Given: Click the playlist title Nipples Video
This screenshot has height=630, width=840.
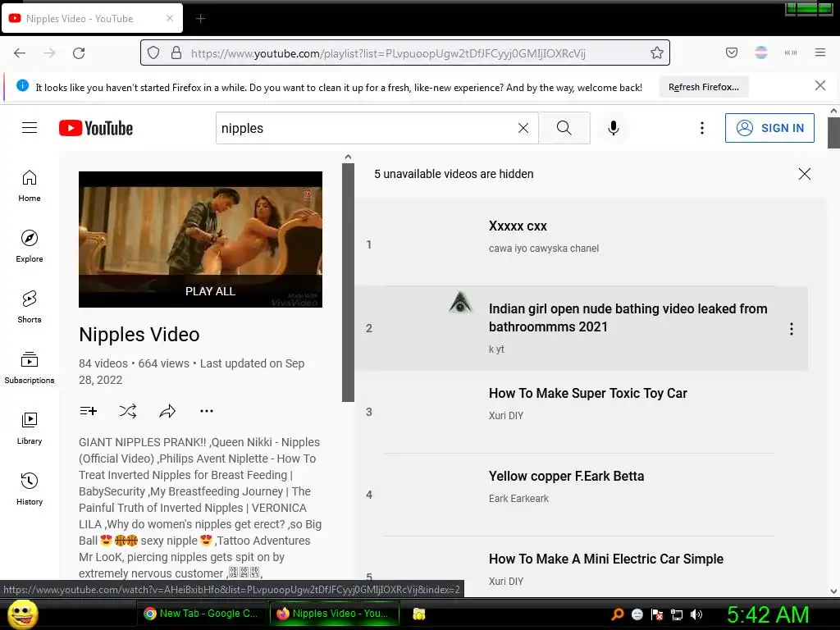Looking at the screenshot, I should (x=139, y=335).
